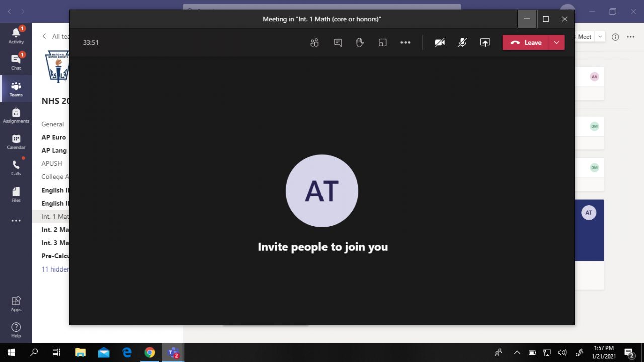Open breakout rooms icon
The height and width of the screenshot is (362, 644).
[x=382, y=43]
